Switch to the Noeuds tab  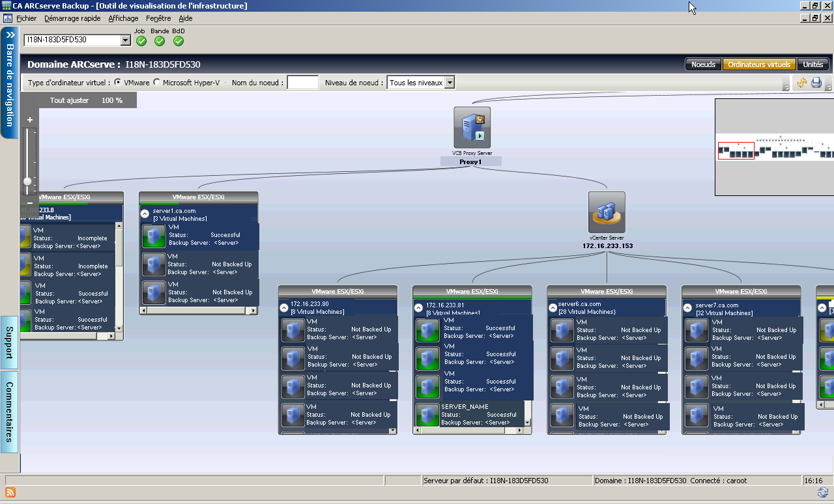coord(703,64)
